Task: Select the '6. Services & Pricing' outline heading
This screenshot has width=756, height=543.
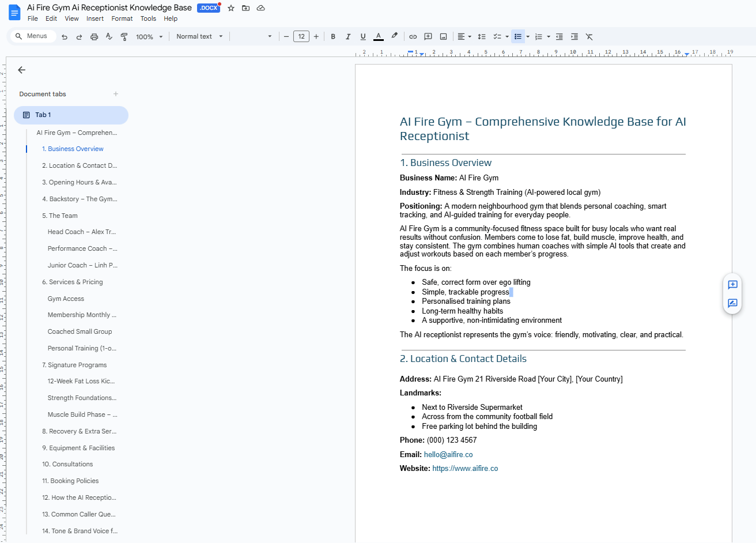Action: (x=72, y=282)
